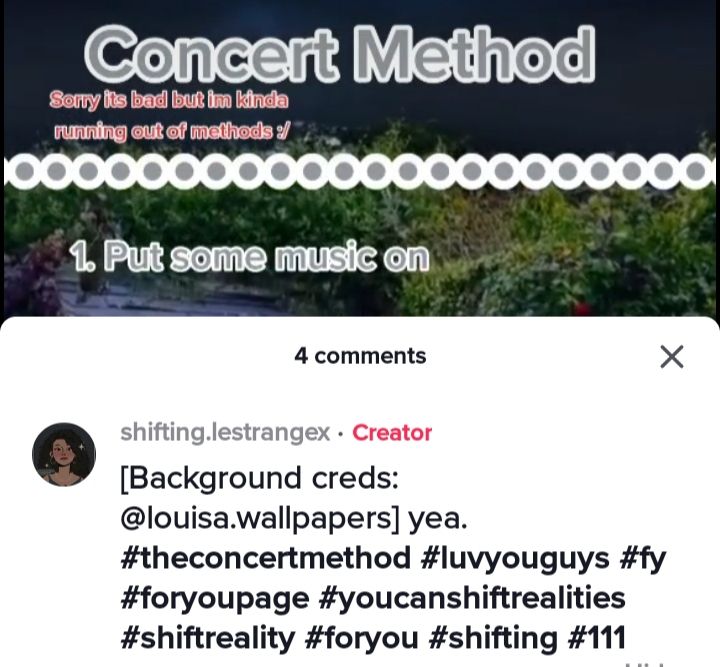Tap the 'running out of methods' subtitle
The width and height of the screenshot is (720, 667).
172,132
